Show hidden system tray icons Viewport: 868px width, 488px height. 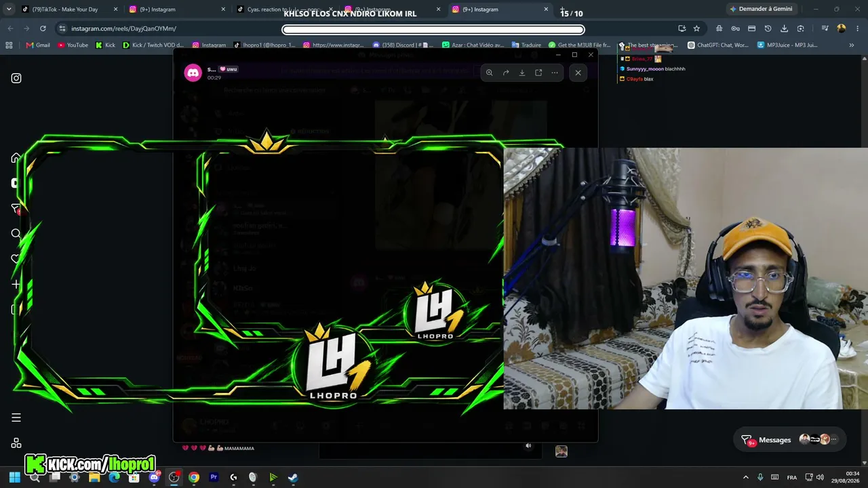[x=746, y=477]
